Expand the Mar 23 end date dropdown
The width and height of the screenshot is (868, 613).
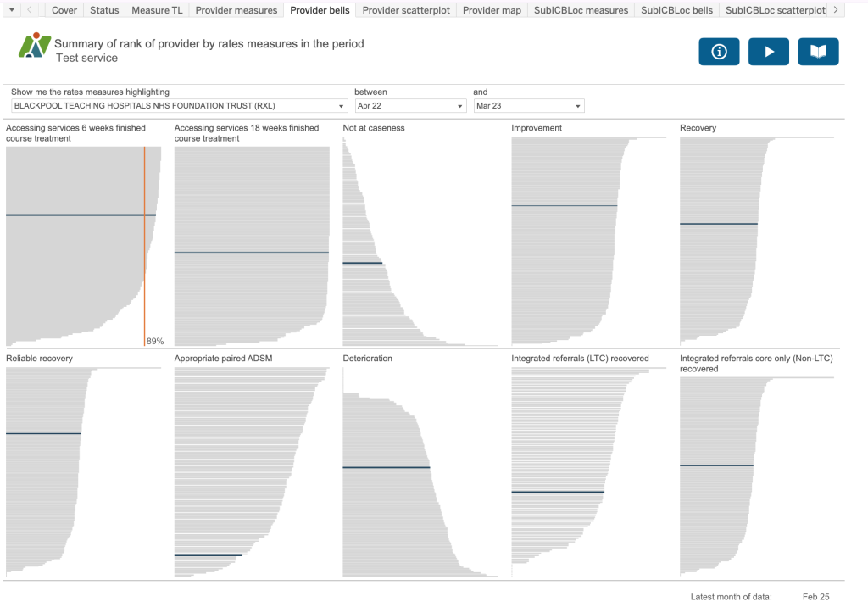click(528, 106)
